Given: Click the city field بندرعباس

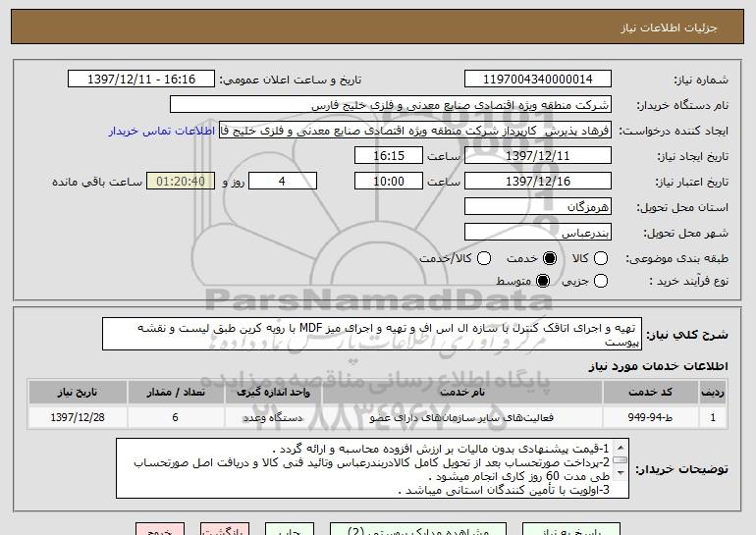Looking at the screenshot, I should pos(538,233).
